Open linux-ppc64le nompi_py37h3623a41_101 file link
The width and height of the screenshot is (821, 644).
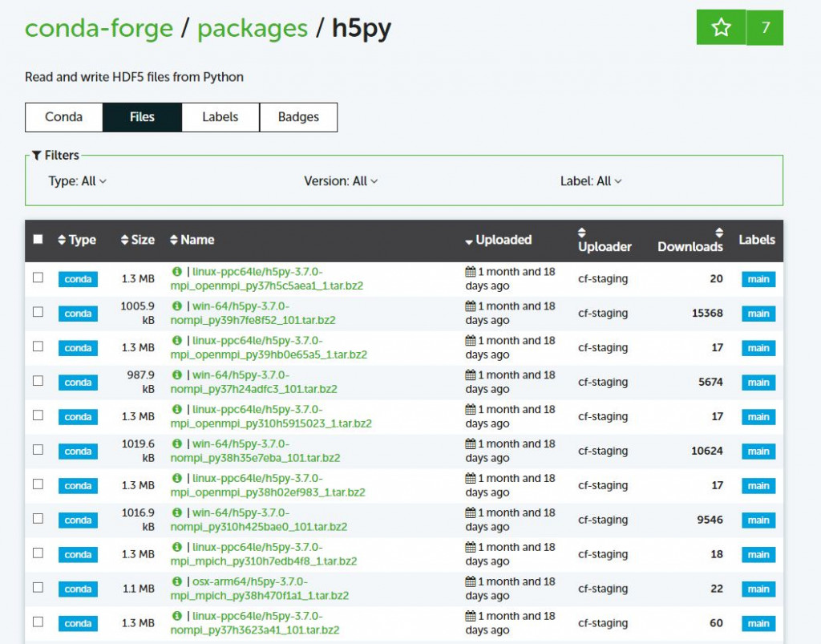pyautogui.click(x=255, y=623)
